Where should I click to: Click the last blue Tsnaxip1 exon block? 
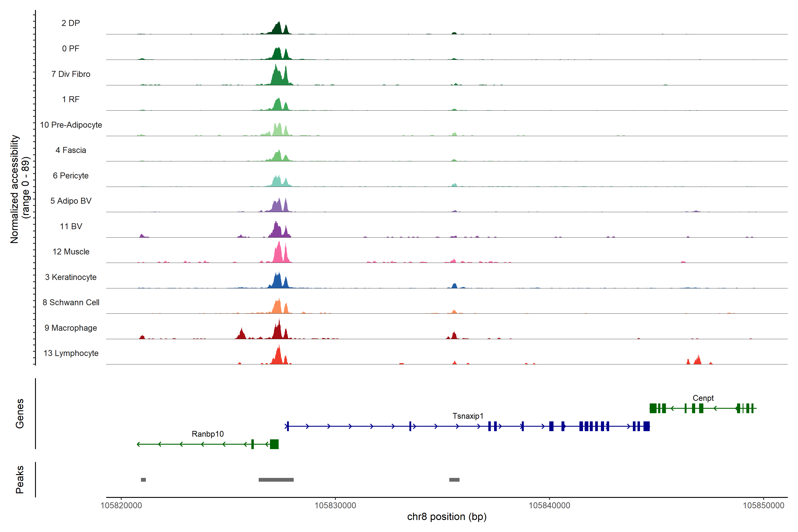click(646, 426)
